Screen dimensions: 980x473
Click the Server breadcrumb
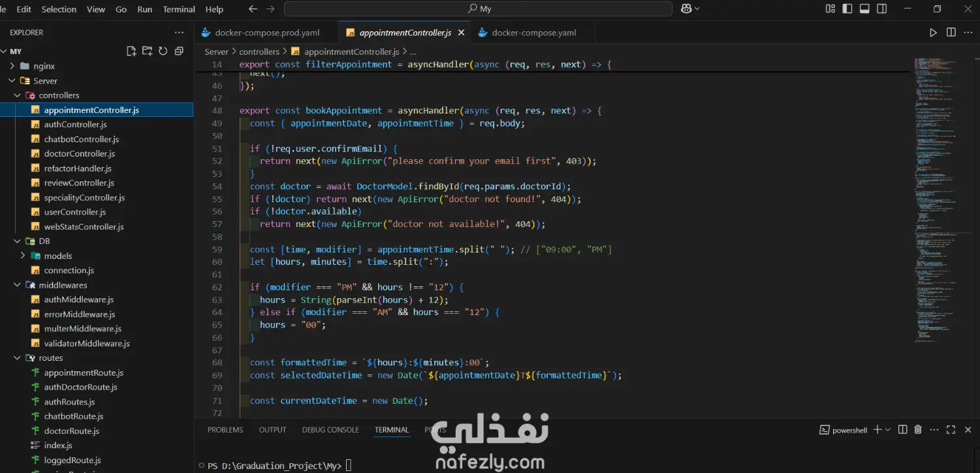pos(217,52)
